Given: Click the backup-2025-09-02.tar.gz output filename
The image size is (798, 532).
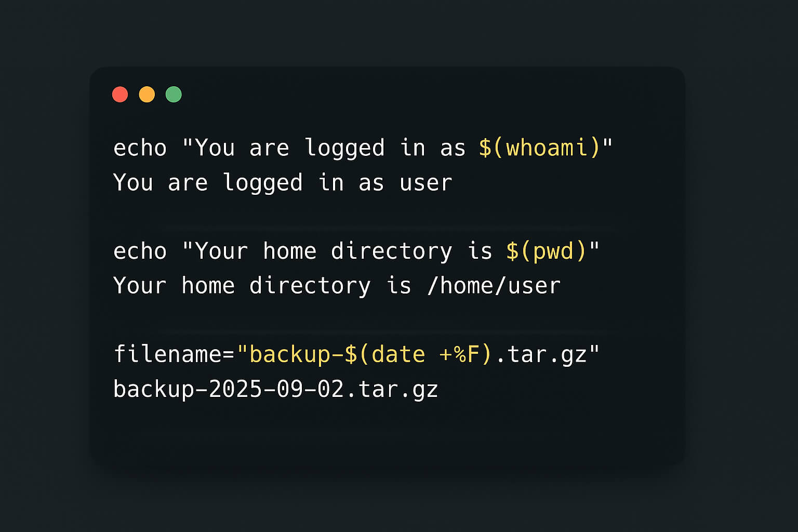Looking at the screenshot, I should [276, 389].
